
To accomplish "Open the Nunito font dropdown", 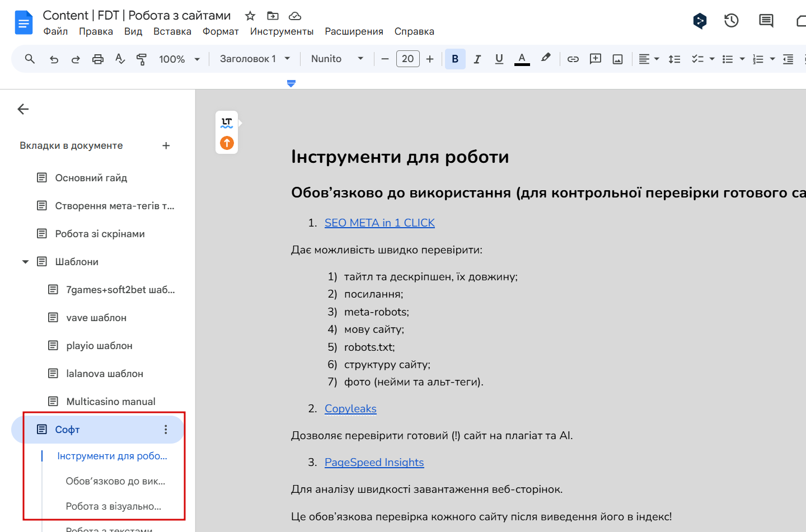I will 337,59.
